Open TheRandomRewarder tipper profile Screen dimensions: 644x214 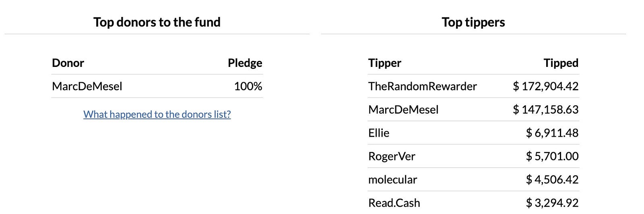tap(422, 86)
